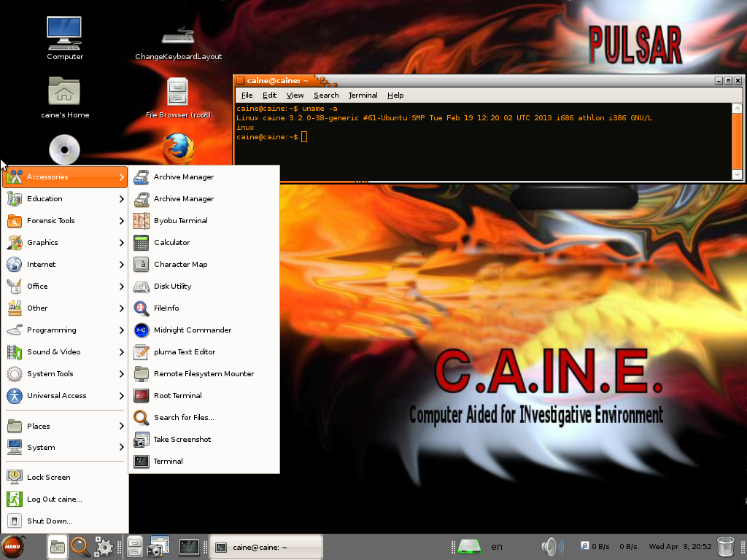Open Root Terminal from Accessories
This screenshot has width=747, height=560.
point(204,396)
